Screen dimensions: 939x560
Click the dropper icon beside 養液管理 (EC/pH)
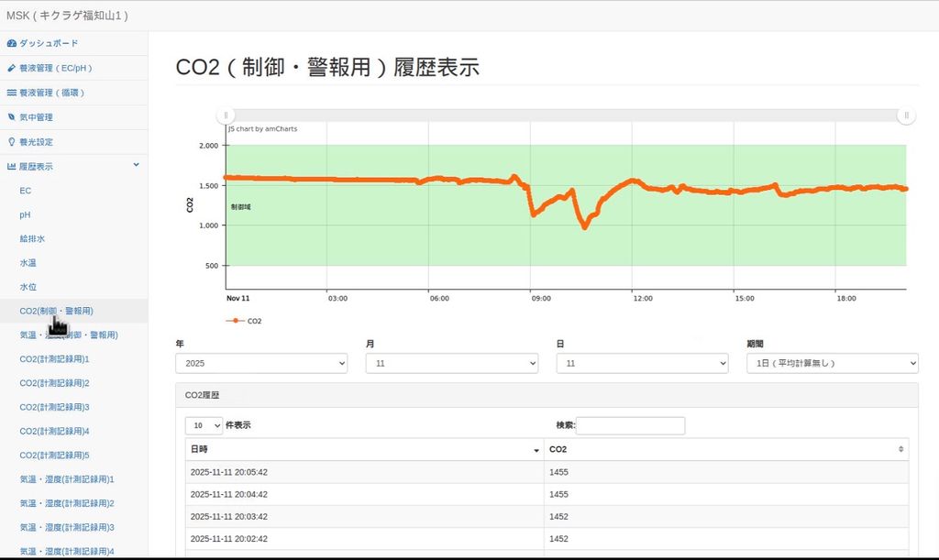tap(12, 68)
